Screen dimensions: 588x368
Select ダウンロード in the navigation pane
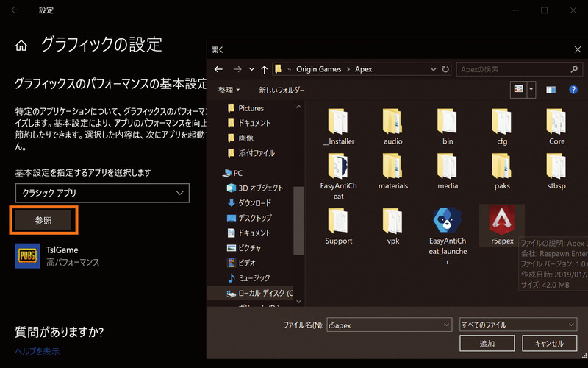[248, 203]
